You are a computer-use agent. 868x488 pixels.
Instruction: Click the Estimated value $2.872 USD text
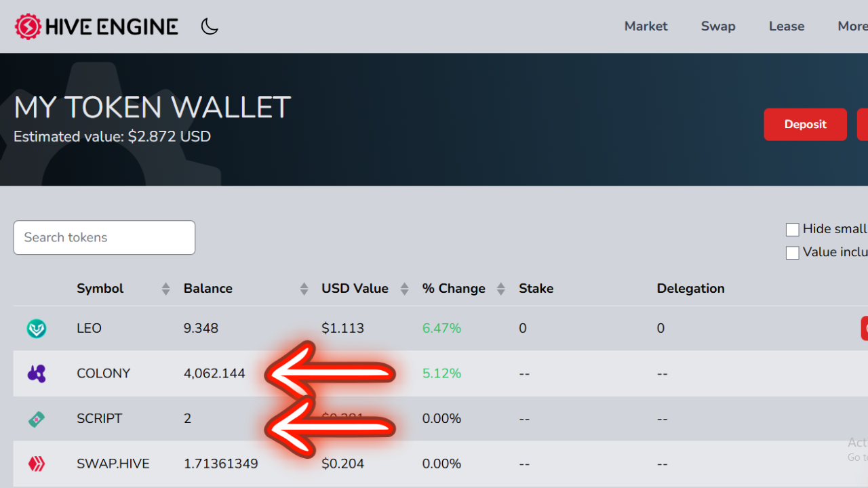[x=112, y=137]
